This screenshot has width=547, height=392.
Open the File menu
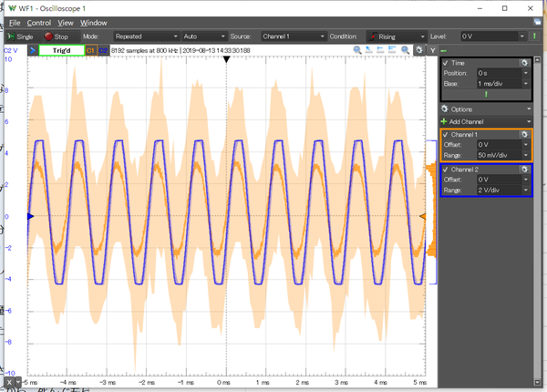click(15, 22)
